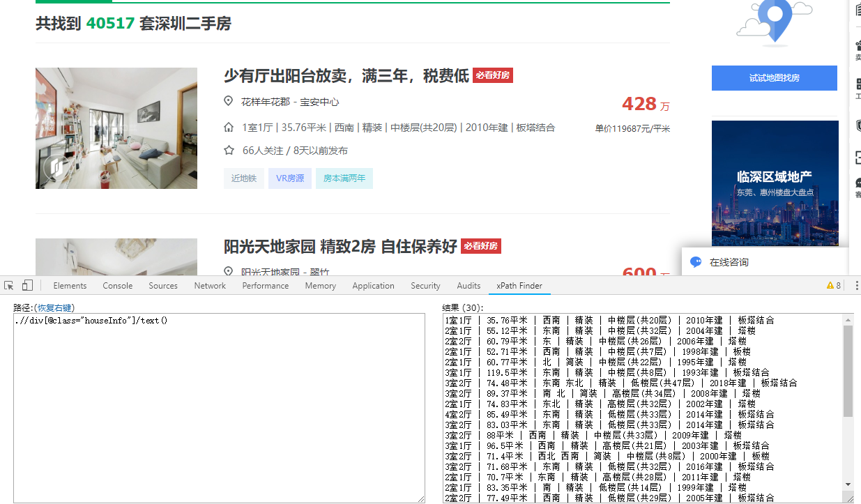861x504 pixels.
Task: Click the 恢复右键 link
Action: point(55,307)
